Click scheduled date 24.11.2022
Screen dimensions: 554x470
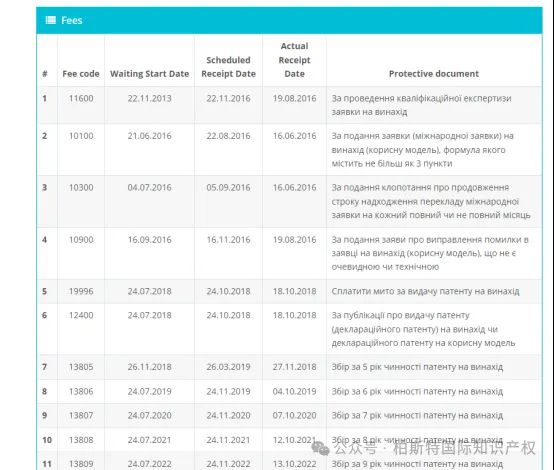pyautogui.click(x=228, y=464)
